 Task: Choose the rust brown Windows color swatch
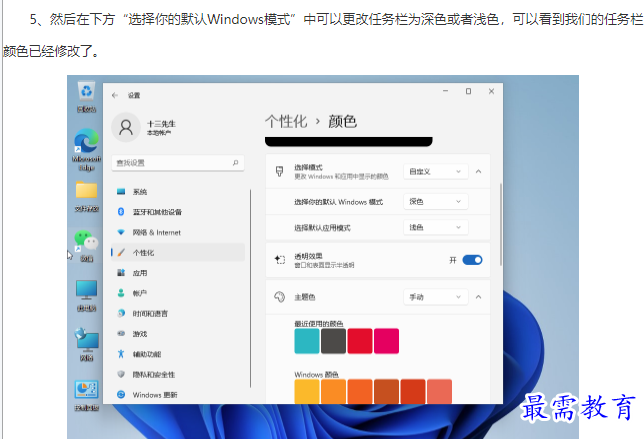pyautogui.click(x=386, y=391)
